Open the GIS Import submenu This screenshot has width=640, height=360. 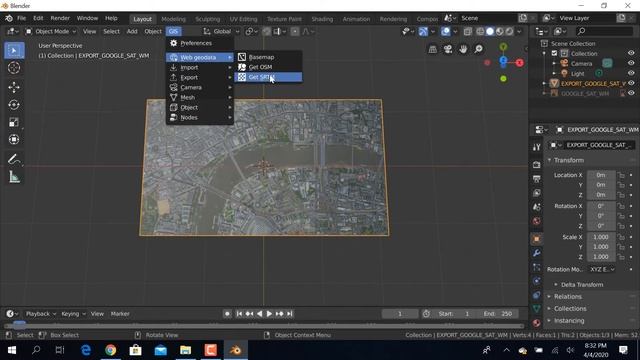(200, 67)
